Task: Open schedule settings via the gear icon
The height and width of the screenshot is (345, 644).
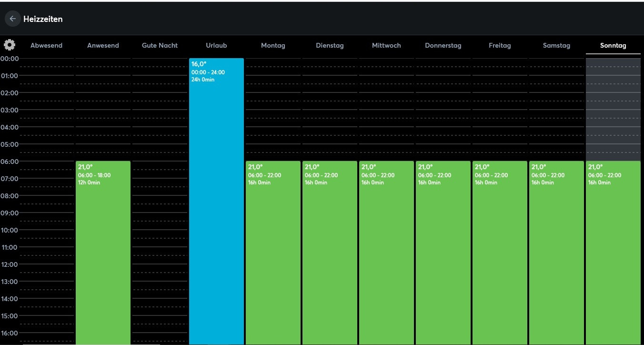Action: tap(10, 45)
